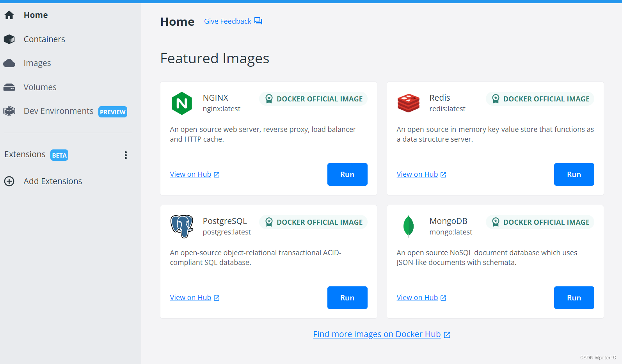Click the MongoDB card title
622x364 pixels.
click(448, 221)
